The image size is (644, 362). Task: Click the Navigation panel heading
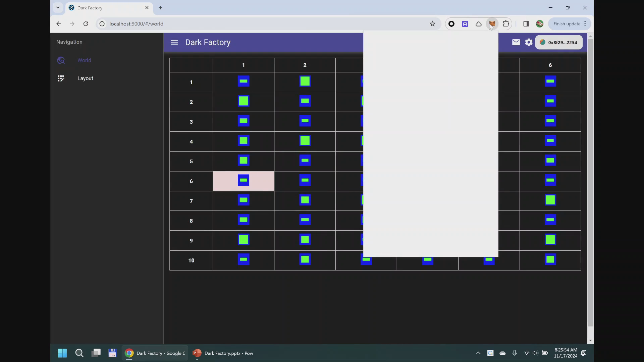point(69,42)
